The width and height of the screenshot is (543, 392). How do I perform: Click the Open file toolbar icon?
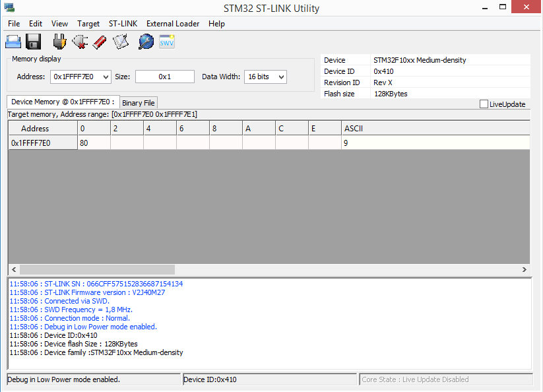click(x=13, y=42)
